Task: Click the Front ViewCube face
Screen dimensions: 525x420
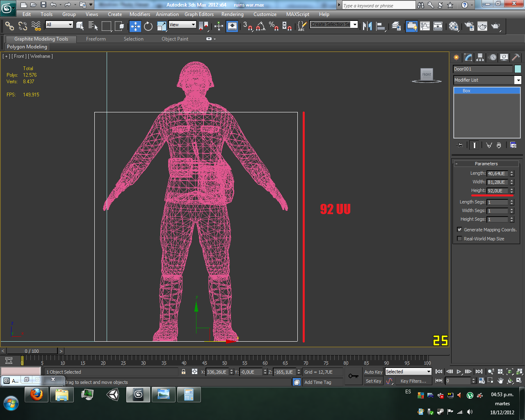Action: pos(427,74)
